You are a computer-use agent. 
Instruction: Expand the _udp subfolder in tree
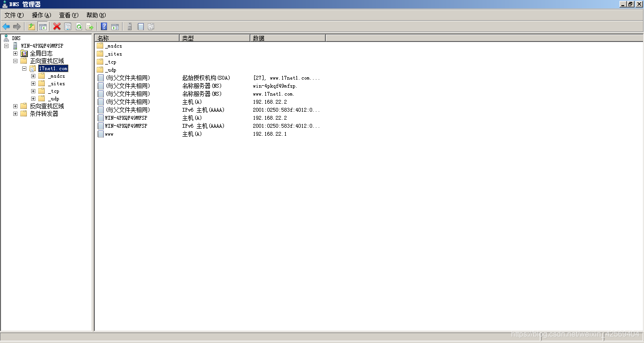coord(33,98)
